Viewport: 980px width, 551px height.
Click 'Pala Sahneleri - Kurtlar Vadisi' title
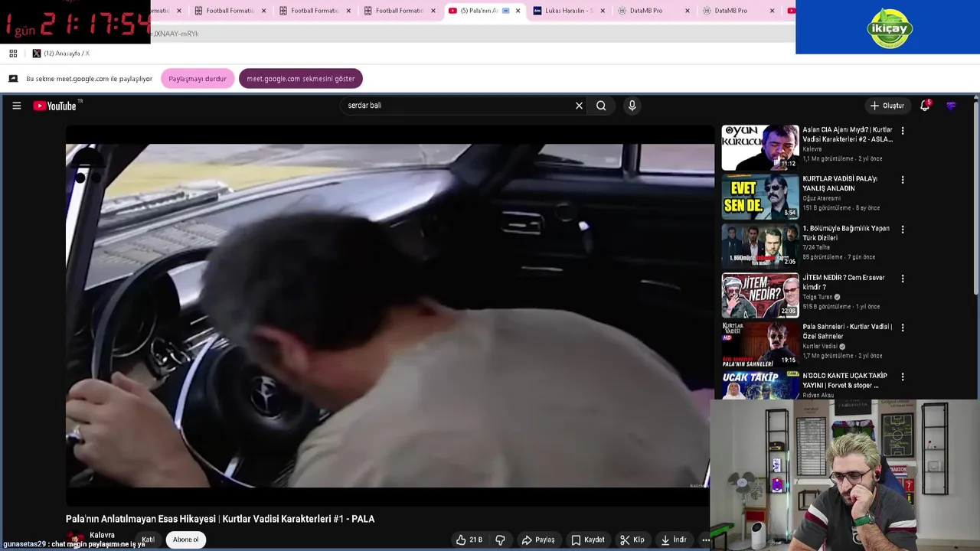point(847,331)
